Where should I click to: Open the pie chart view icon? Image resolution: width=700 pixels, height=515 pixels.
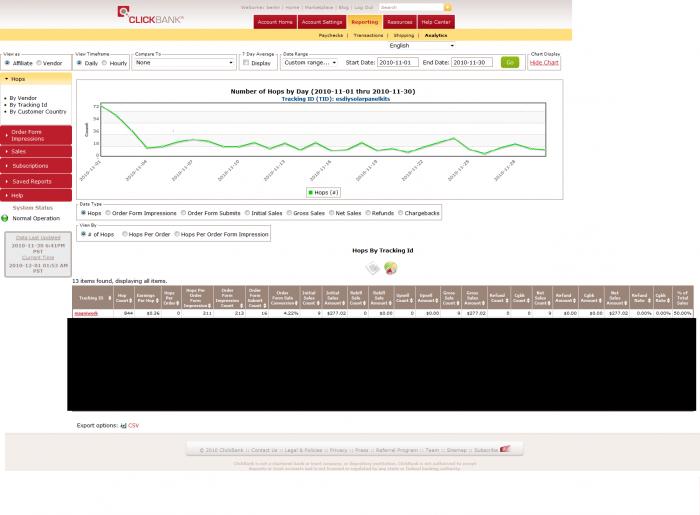pyautogui.click(x=391, y=268)
